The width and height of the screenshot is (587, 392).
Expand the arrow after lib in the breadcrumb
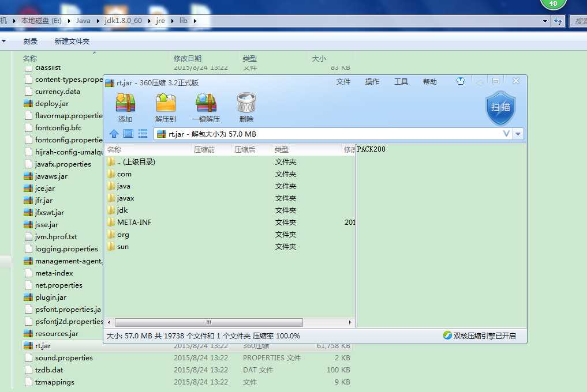[x=195, y=21]
